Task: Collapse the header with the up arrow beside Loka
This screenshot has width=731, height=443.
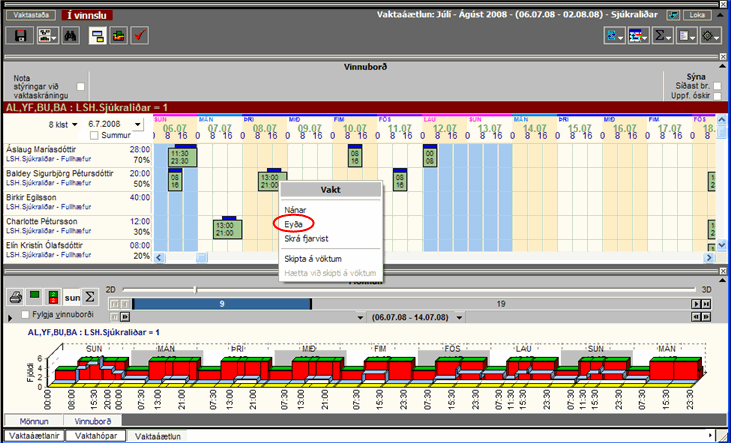Action: (x=718, y=16)
